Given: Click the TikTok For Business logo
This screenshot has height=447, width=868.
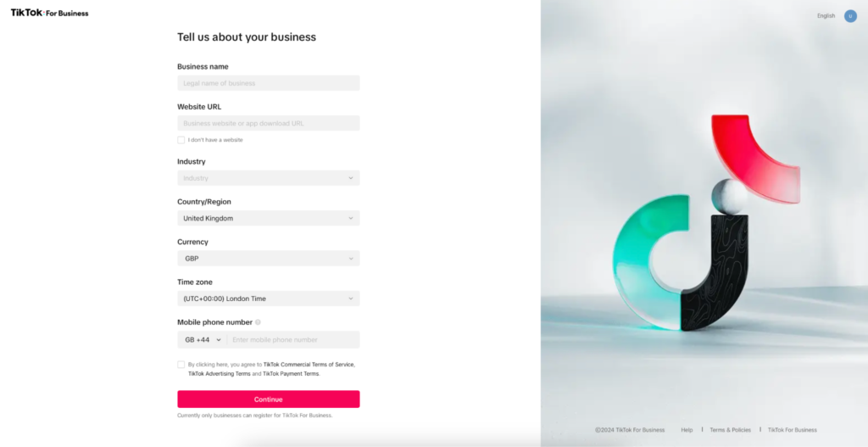Looking at the screenshot, I should coord(49,14).
